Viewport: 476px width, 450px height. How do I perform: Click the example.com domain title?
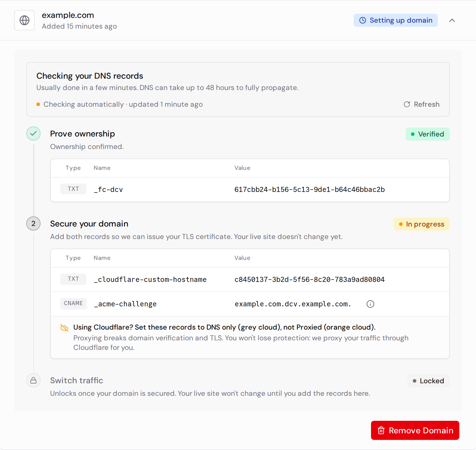click(x=68, y=15)
